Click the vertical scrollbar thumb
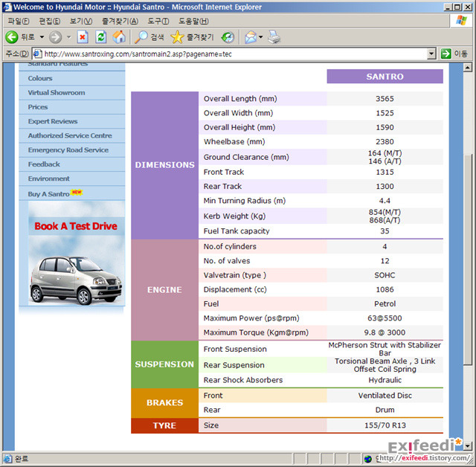Viewport: 476px width, 467px height. click(468, 258)
